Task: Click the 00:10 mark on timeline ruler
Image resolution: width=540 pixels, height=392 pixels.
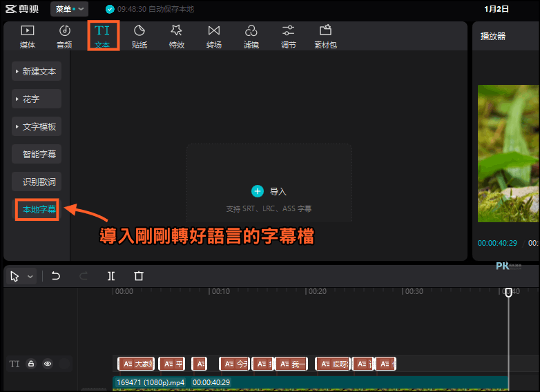Action: click(x=220, y=291)
